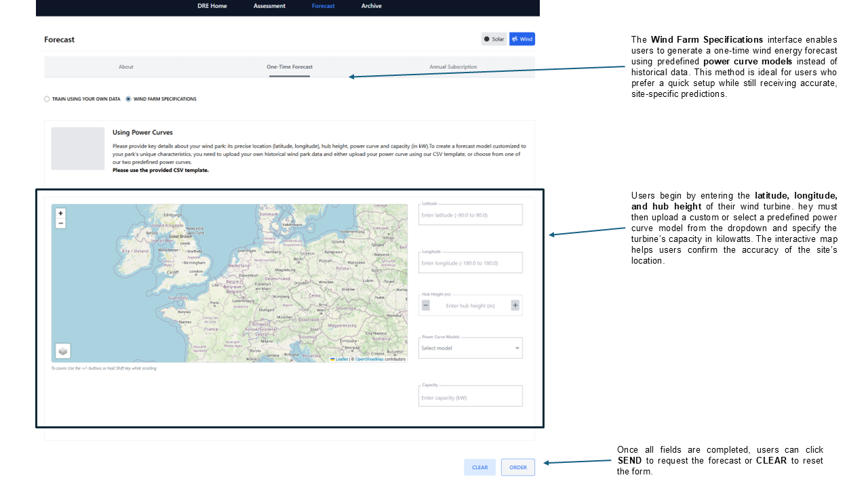Image resolution: width=868 pixels, height=488 pixels.
Task: Increase hub height with plus stepper
Action: (515, 306)
